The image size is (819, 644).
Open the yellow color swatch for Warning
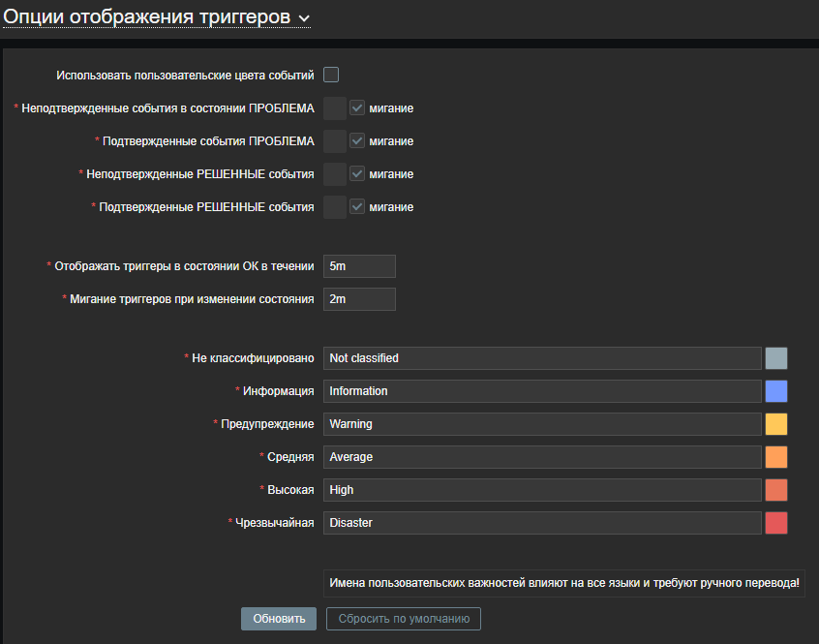(776, 424)
